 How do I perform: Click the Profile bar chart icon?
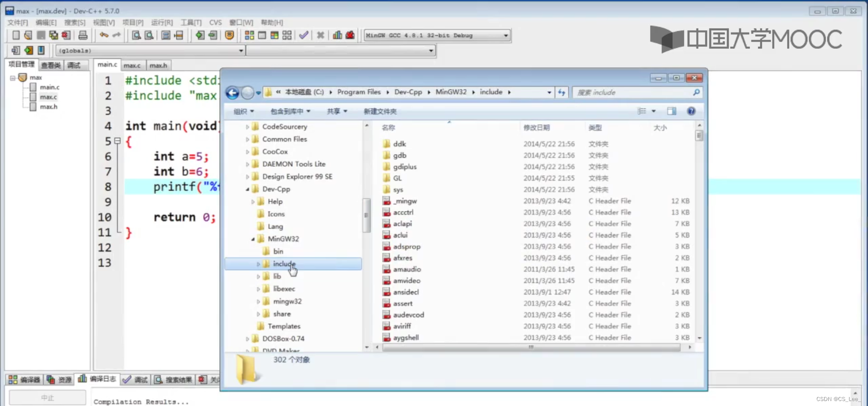[337, 35]
